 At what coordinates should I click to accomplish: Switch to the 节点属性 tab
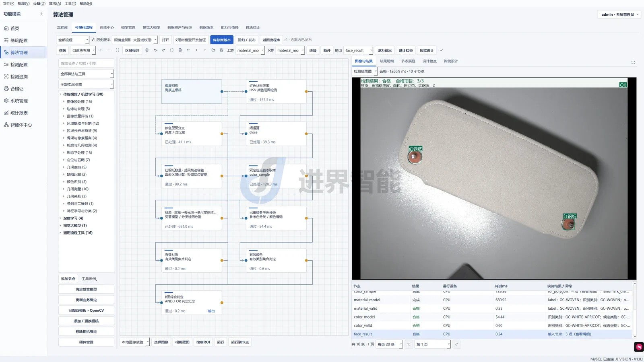coord(408,61)
